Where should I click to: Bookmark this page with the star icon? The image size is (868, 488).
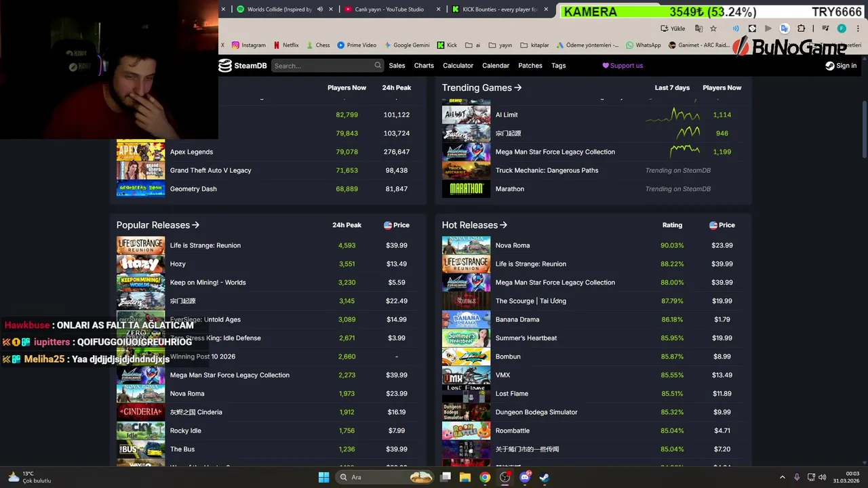pos(713,28)
